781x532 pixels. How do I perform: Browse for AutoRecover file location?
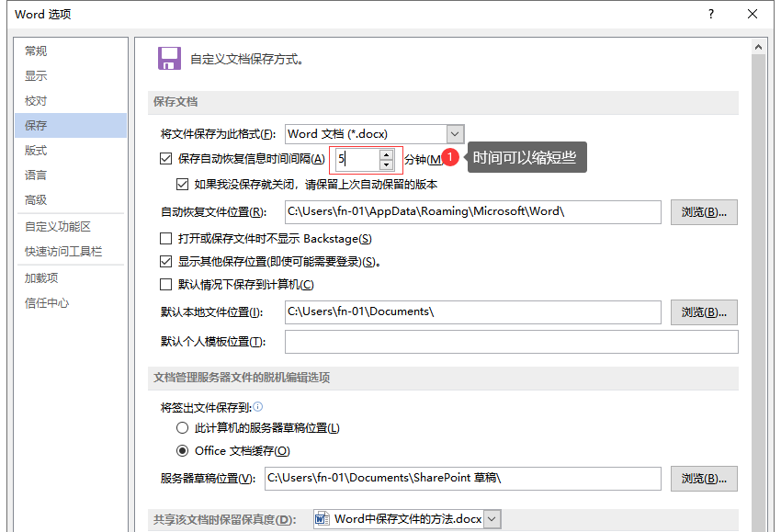(704, 212)
